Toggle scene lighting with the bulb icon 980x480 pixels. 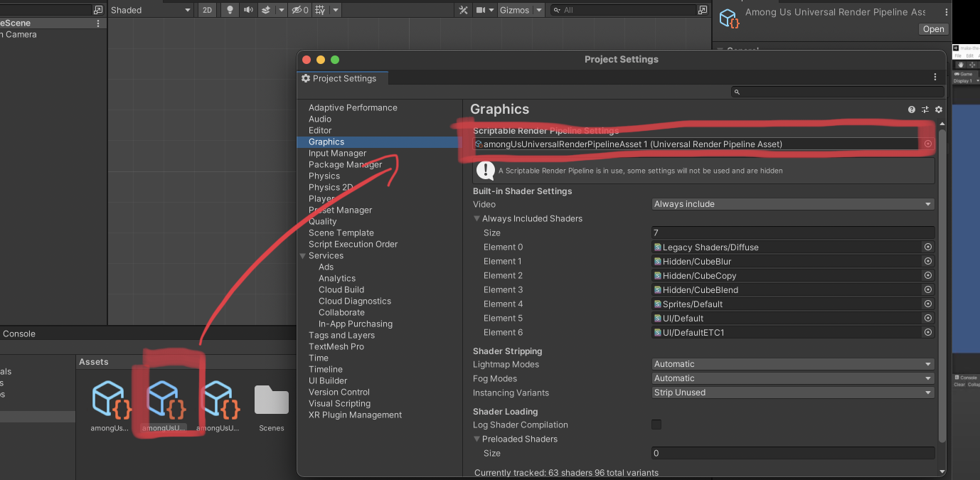click(230, 10)
